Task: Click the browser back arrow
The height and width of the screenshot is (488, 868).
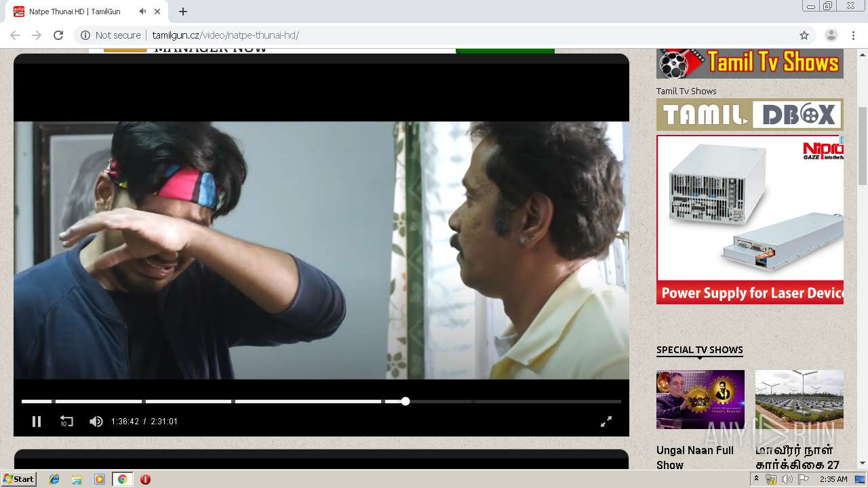Action: tap(15, 35)
